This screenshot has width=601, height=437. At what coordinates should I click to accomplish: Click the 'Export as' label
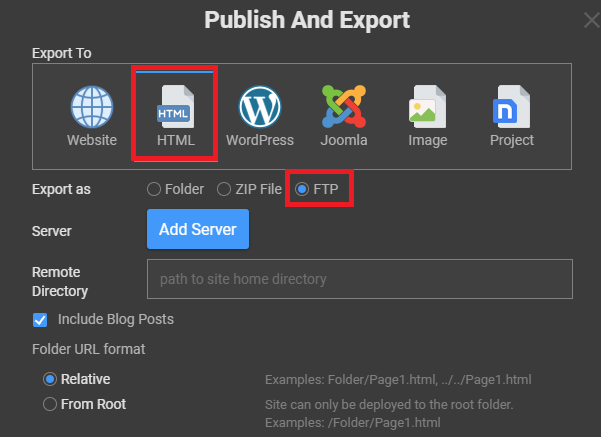coord(61,189)
